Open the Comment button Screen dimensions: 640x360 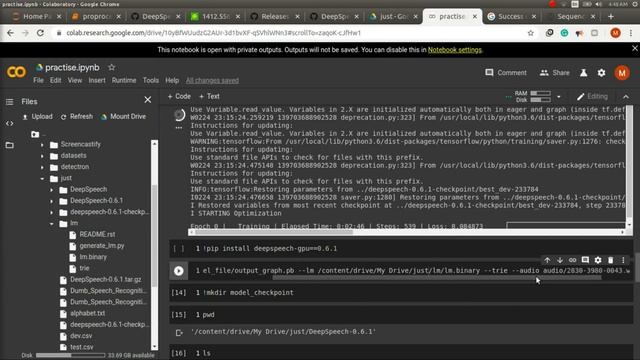point(506,73)
